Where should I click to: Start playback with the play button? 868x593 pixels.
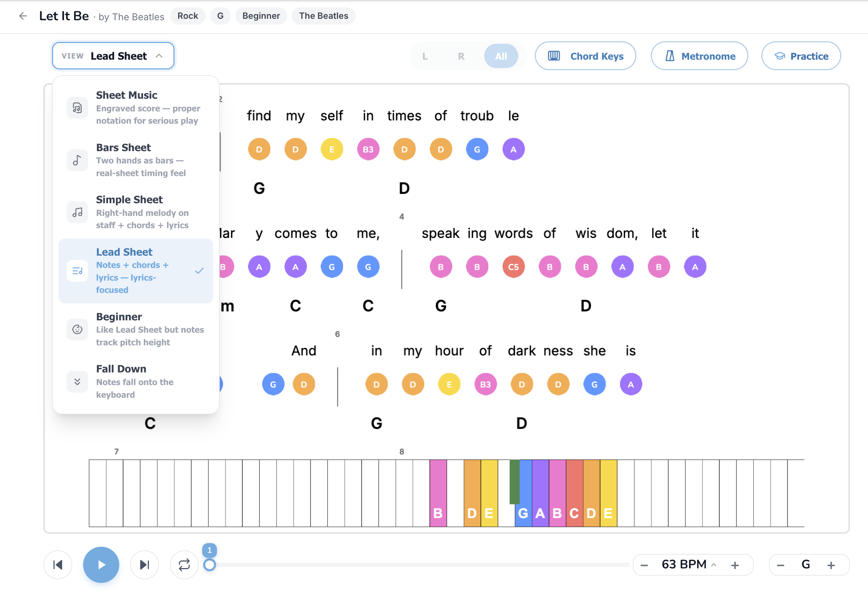pos(101,564)
